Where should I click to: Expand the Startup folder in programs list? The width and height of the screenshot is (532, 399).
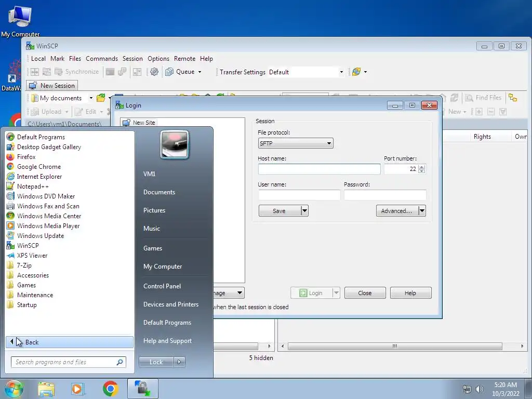click(27, 304)
